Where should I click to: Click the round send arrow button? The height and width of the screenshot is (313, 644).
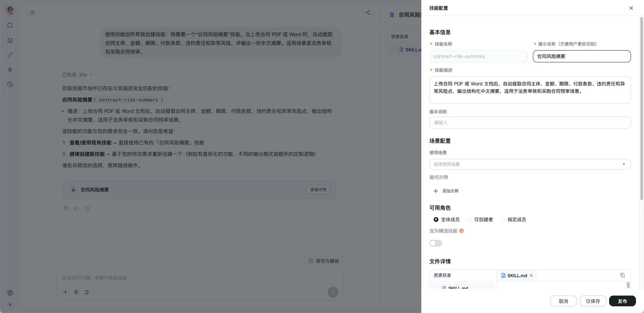point(333,292)
